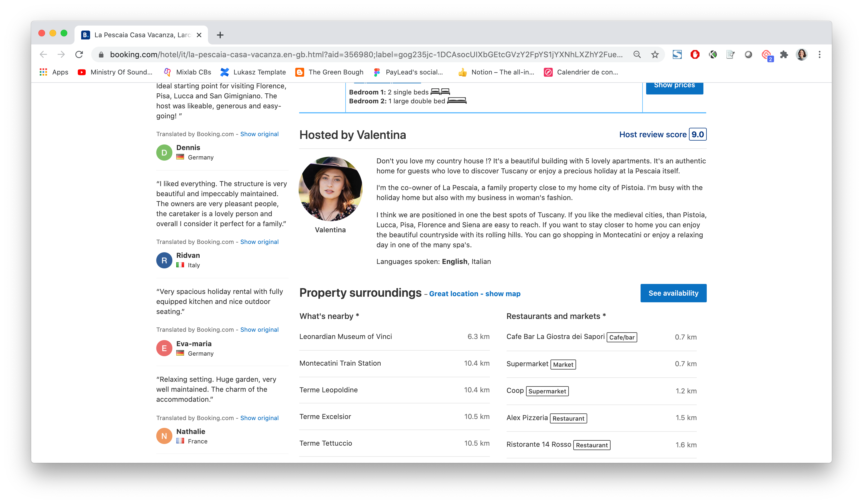The image size is (863, 504).
Task: Bookmark this page with the star icon
Action: pos(655,54)
